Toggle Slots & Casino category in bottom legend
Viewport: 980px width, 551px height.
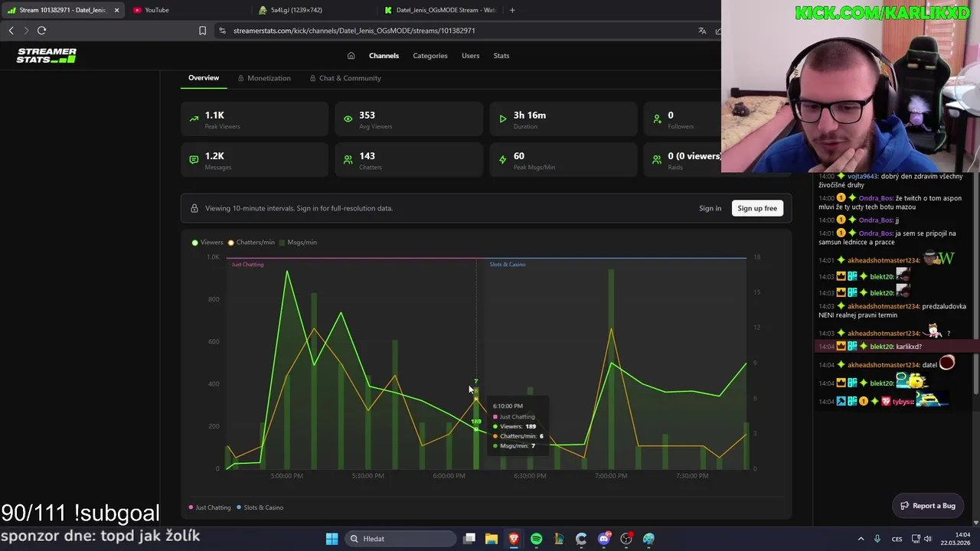pos(260,507)
